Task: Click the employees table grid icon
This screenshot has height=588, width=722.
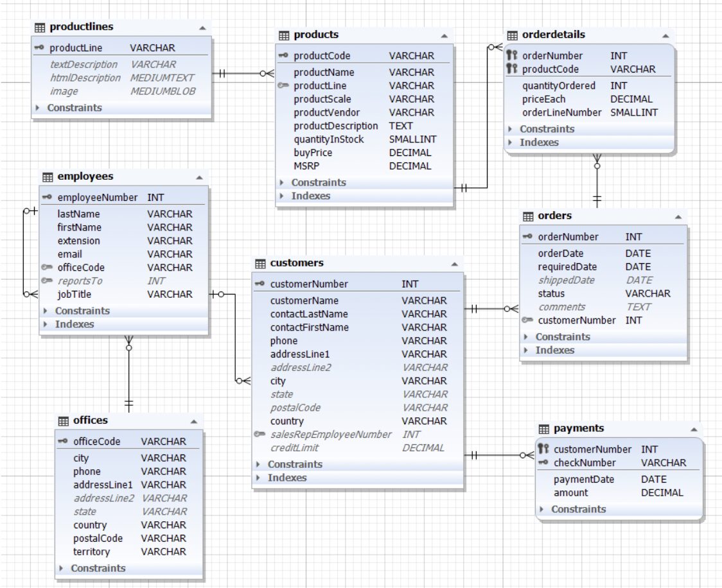Action: pyautogui.click(x=48, y=177)
